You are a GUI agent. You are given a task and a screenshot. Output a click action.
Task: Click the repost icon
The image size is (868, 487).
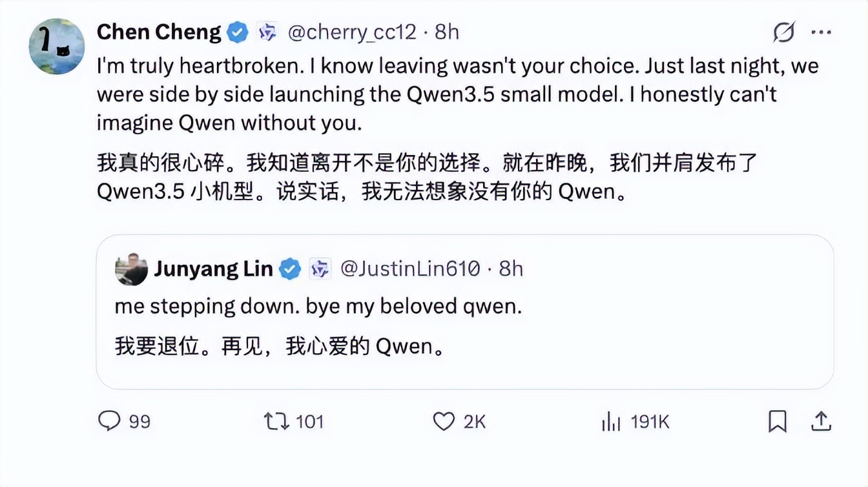(x=276, y=421)
